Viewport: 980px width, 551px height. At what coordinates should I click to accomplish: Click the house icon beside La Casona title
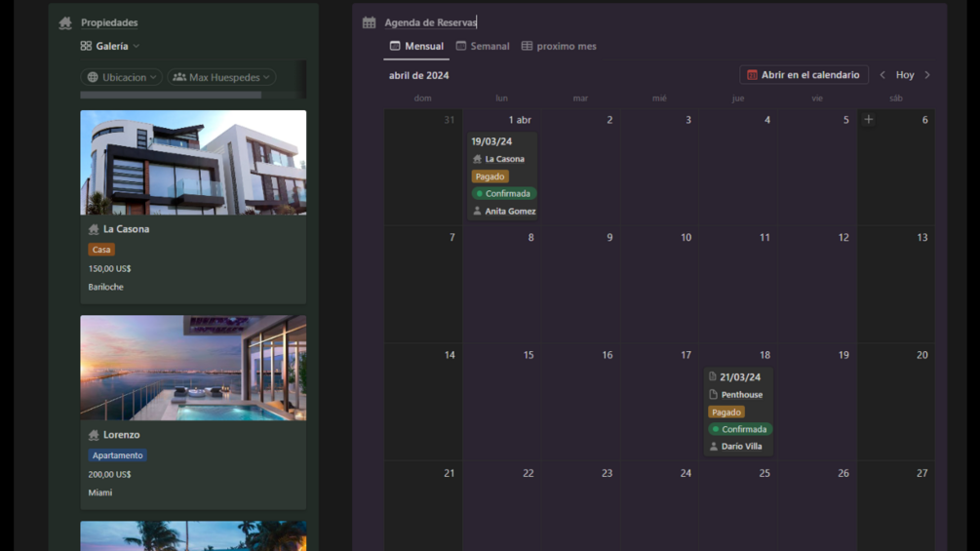[94, 229]
